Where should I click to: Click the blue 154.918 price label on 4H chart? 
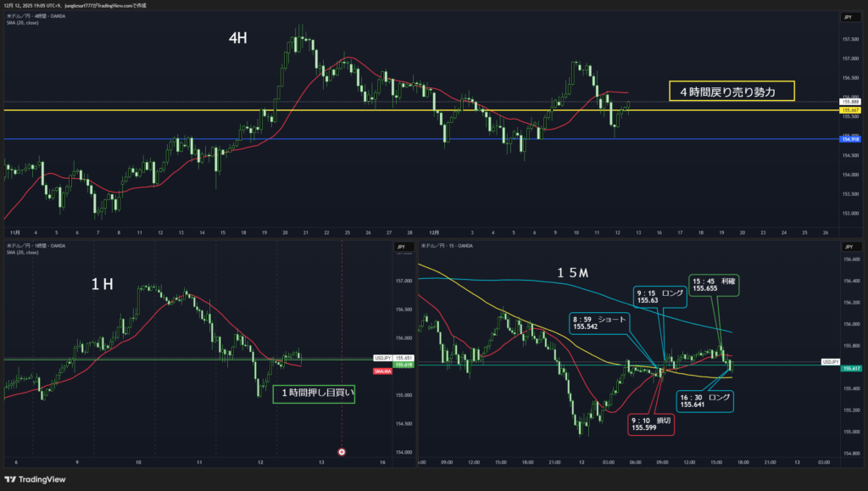coord(849,139)
